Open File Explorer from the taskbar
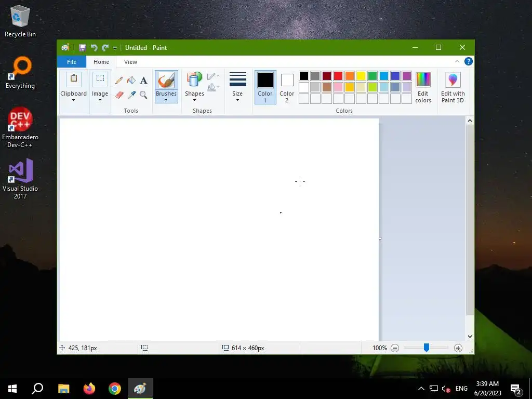The width and height of the screenshot is (532, 399). coord(64,389)
